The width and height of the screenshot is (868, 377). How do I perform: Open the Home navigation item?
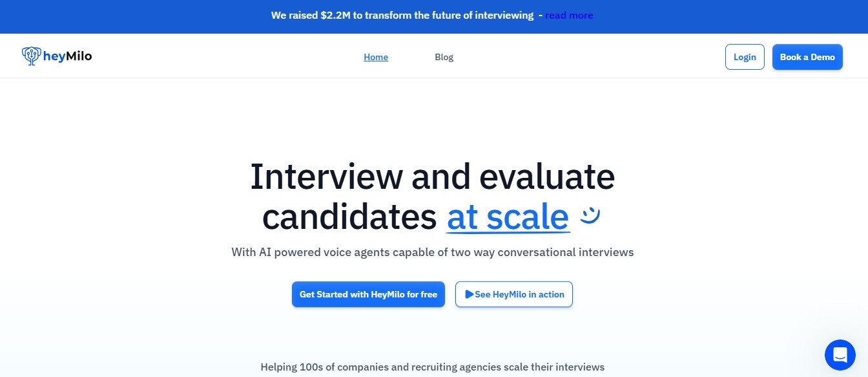[x=376, y=57]
